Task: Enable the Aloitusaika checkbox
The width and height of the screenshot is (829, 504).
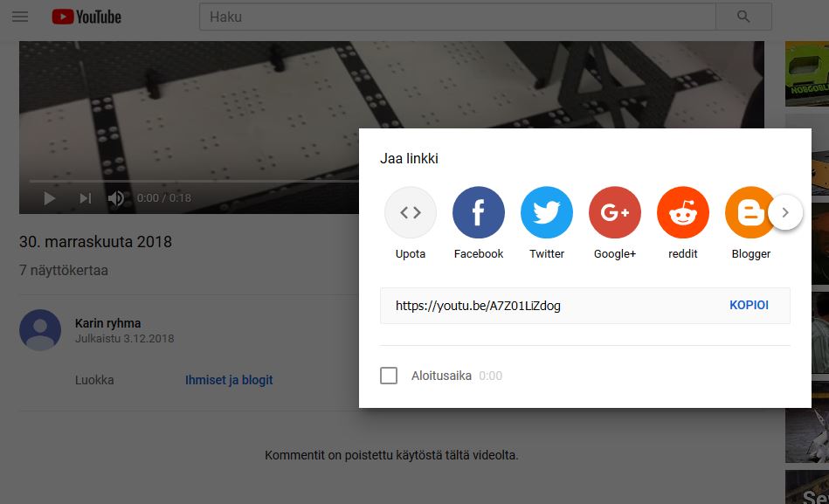Action: pos(389,376)
